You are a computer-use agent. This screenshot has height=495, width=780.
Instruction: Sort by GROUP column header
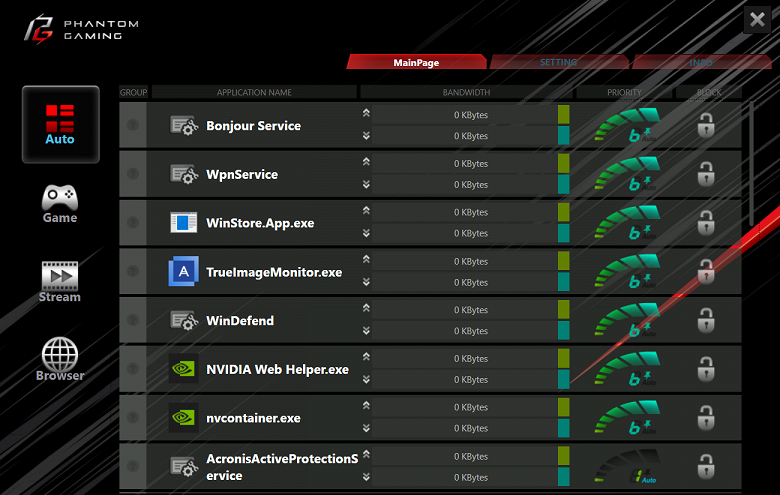[133, 92]
